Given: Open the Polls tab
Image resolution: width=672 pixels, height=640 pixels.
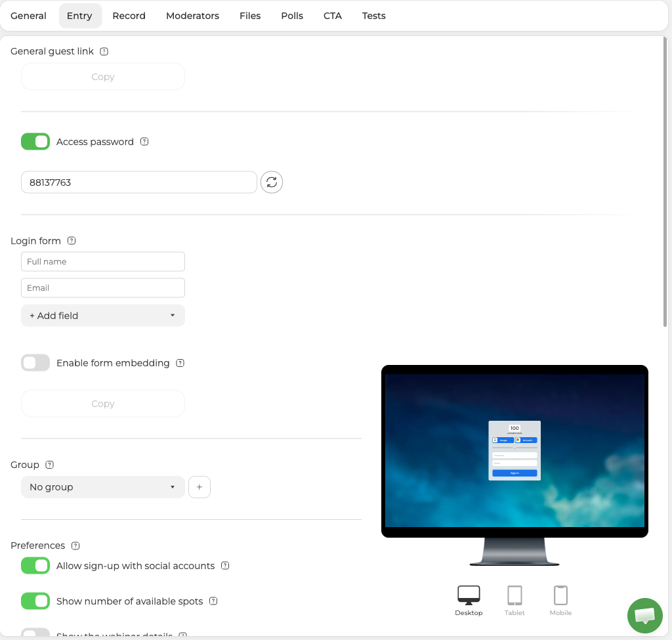Looking at the screenshot, I should coord(292,16).
